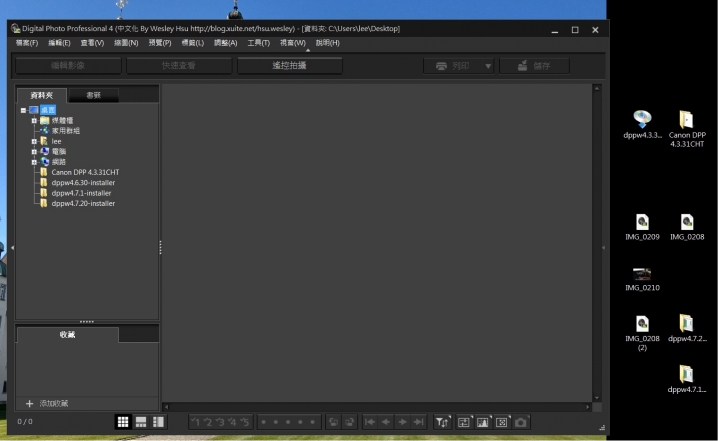720x441 pixels.
Task: Click the histogram display icon in bottom toolbar
Action: click(x=483, y=422)
